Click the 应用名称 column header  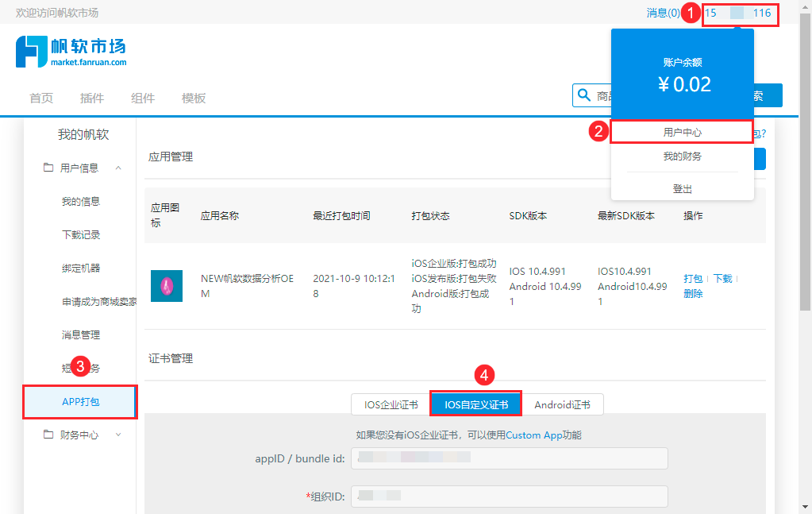(220, 215)
